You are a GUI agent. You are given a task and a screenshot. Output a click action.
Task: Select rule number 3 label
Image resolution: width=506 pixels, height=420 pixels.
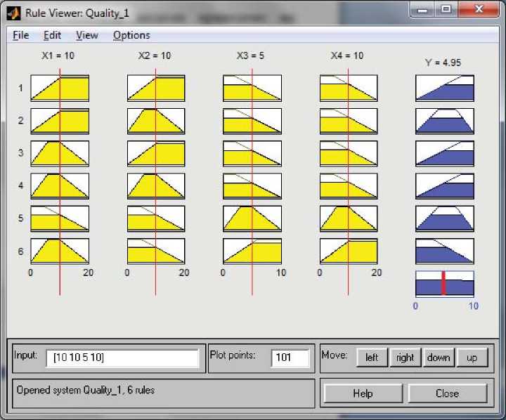(x=20, y=153)
